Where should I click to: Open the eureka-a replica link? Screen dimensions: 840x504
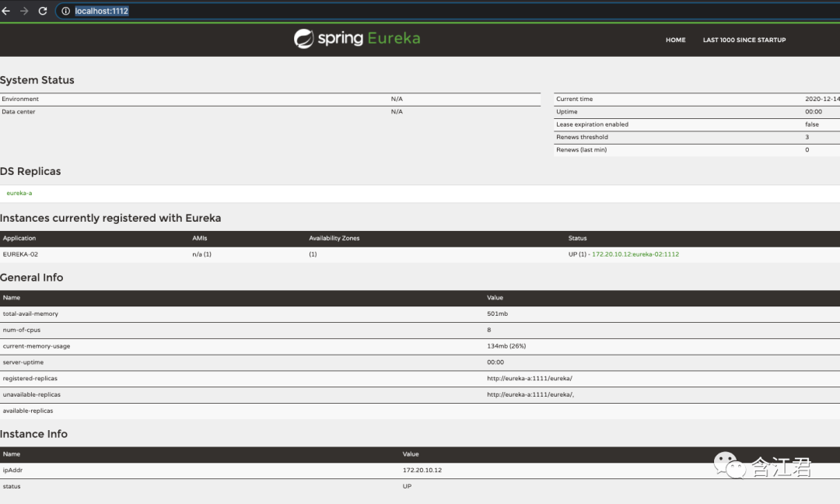point(19,194)
